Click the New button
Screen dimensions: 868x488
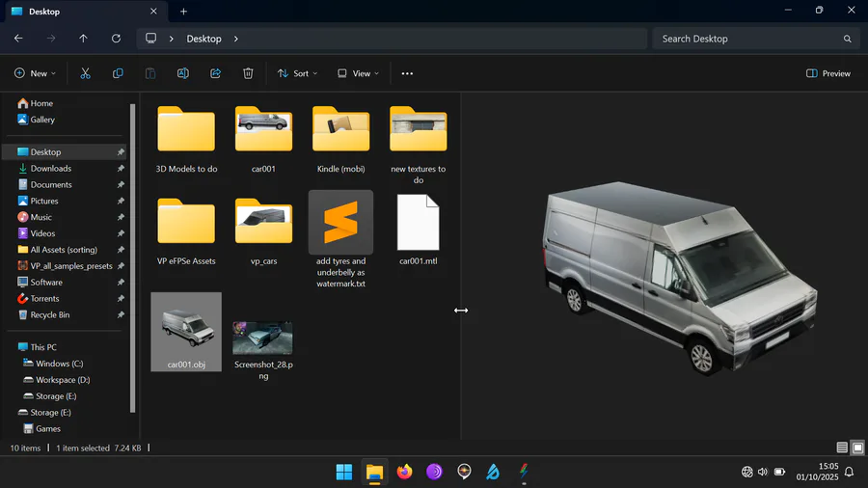(35, 73)
